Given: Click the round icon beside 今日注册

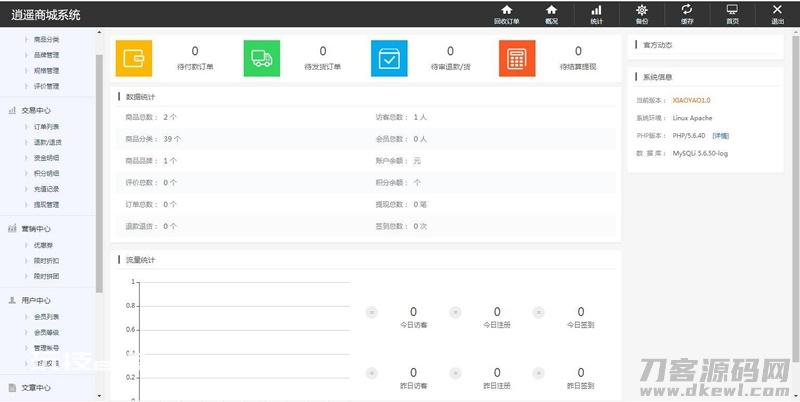Looking at the screenshot, I should (455, 312).
